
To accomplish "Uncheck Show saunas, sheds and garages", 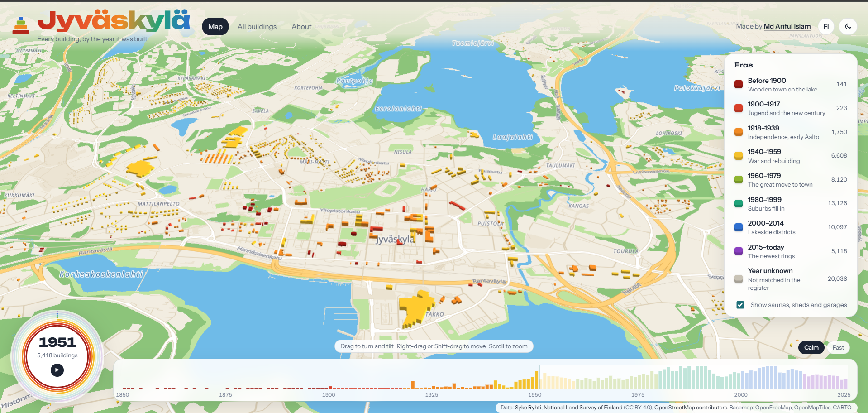I will 740,305.
